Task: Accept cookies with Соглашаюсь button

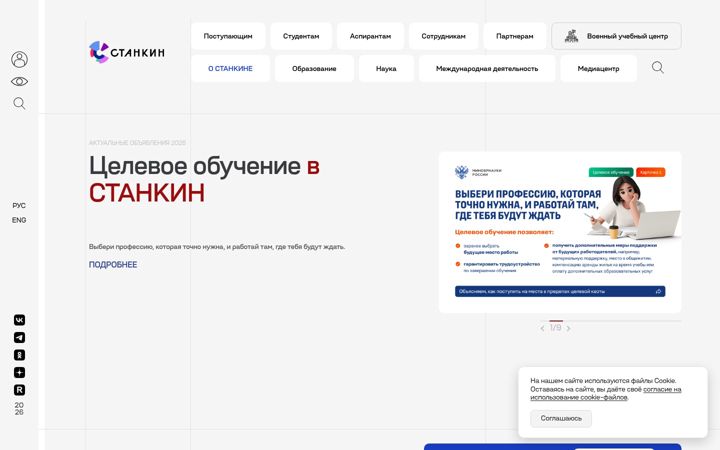Action: 561,418
